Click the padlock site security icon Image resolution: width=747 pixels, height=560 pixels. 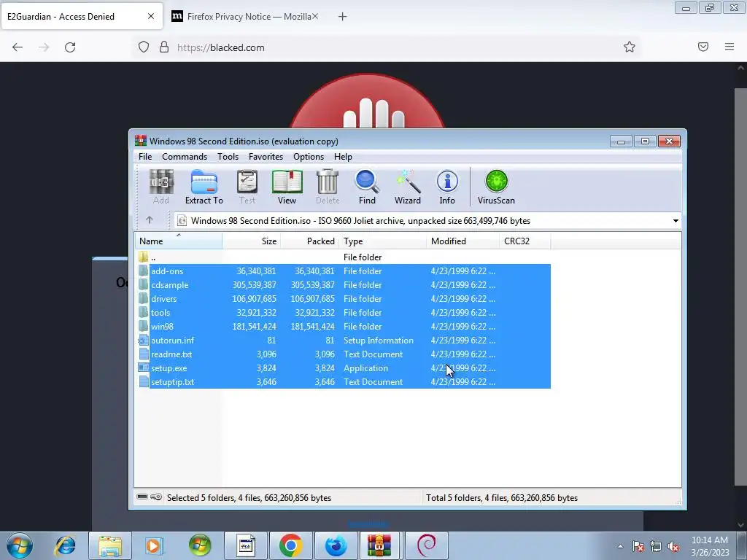coord(164,47)
